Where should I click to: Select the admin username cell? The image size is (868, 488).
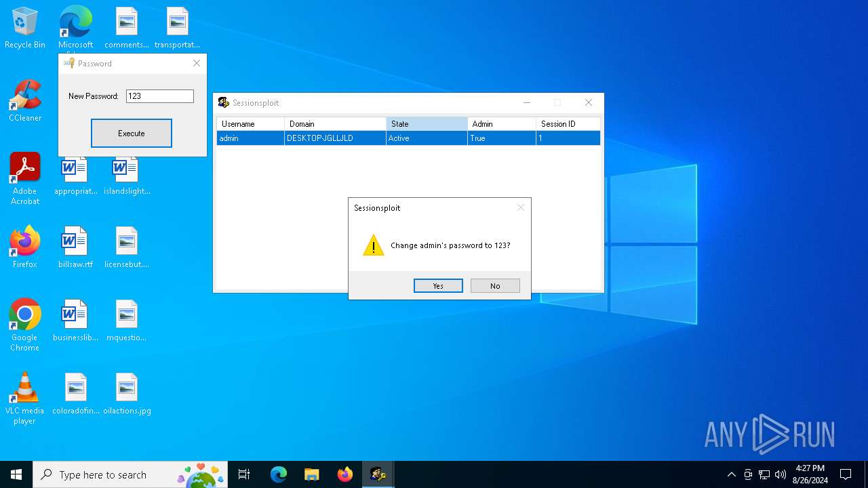coord(250,138)
